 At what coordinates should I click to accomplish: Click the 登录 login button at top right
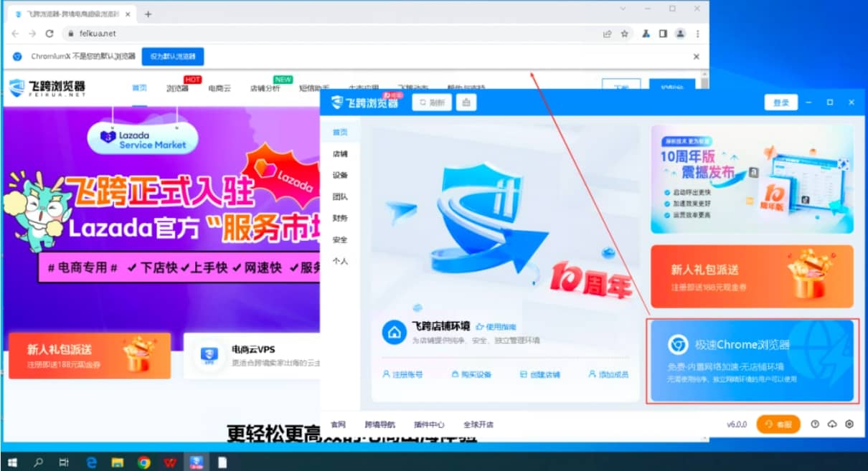(x=780, y=103)
